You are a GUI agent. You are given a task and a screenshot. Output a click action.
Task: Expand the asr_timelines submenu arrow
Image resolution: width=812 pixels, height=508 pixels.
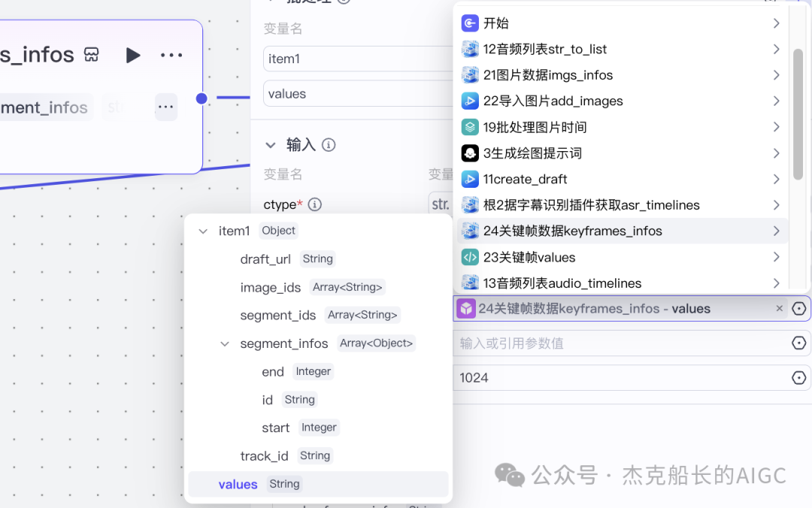coord(776,205)
